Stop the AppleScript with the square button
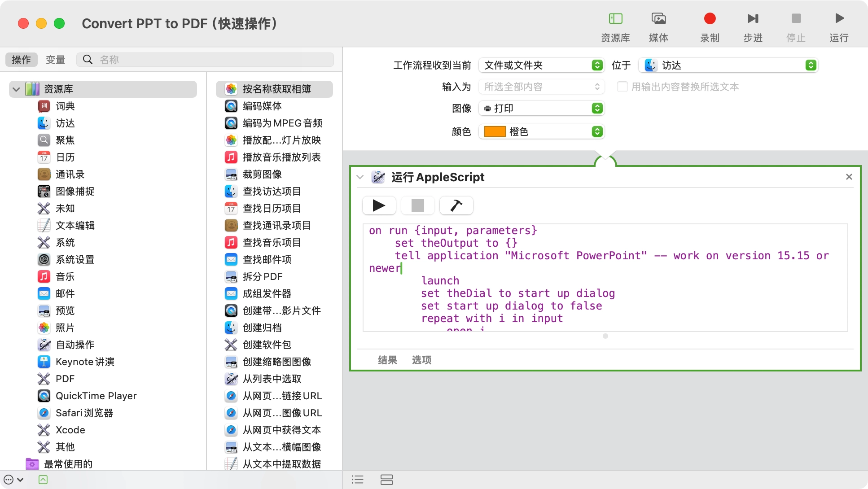The image size is (868, 489). (417, 205)
